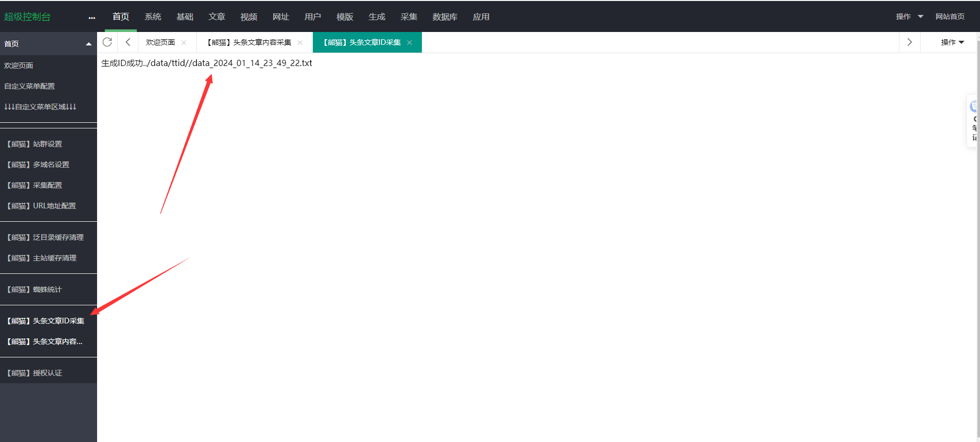Open the 基础 menu

185,17
